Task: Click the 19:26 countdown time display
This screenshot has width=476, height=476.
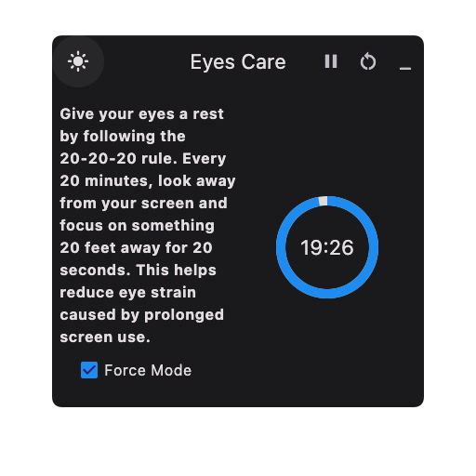Action: (x=327, y=247)
